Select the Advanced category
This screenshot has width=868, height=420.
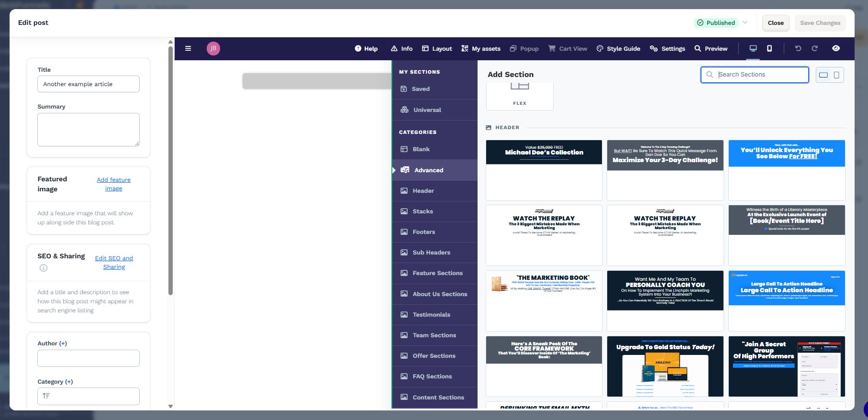pyautogui.click(x=435, y=170)
